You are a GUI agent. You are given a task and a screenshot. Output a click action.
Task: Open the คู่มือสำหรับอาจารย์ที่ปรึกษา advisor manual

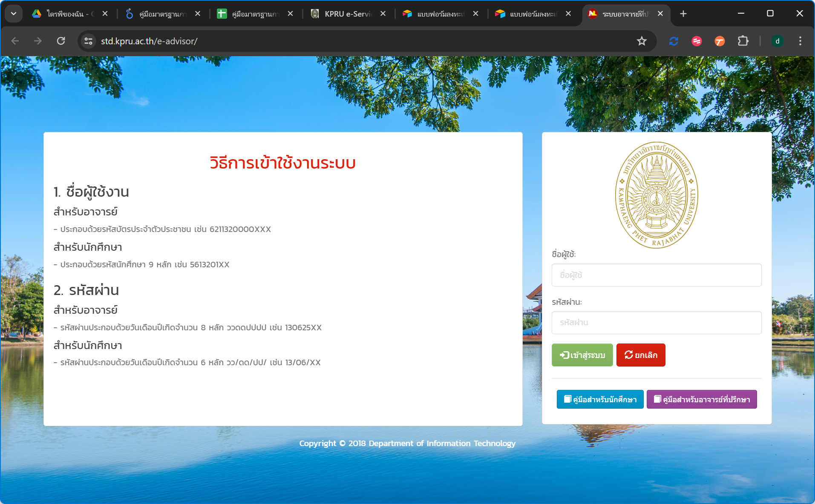click(x=701, y=399)
